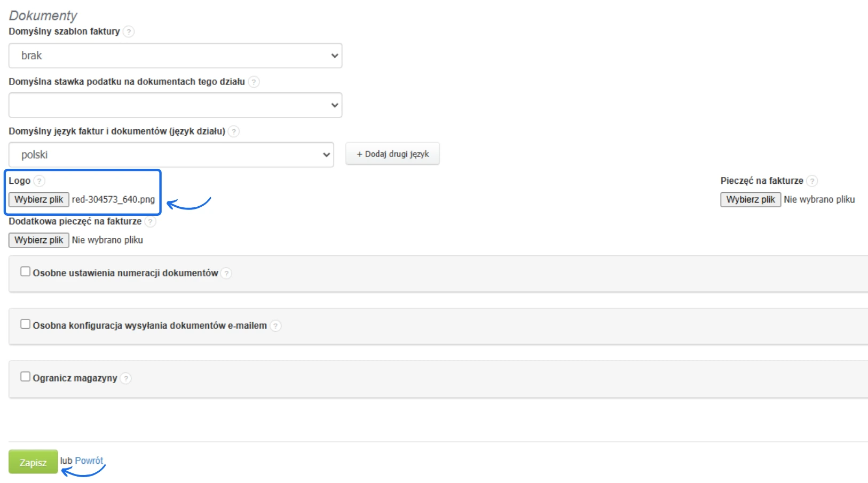Image resolution: width=868 pixels, height=483 pixels.
Task: Show help for Pieczęć na fakturze
Action: 812,181
